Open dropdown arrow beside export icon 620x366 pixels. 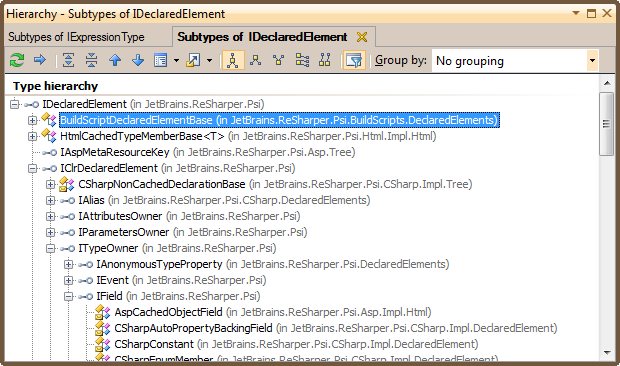click(210, 60)
